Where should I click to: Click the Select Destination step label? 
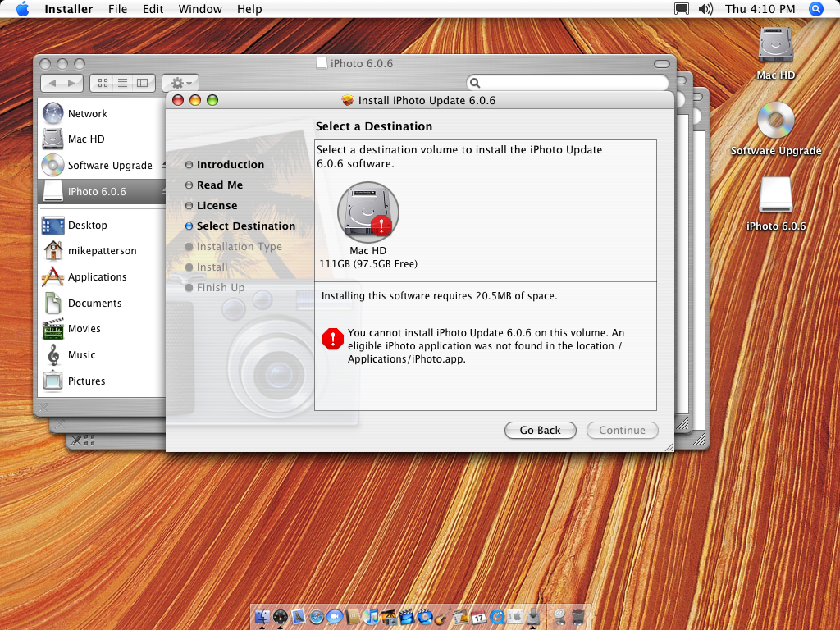pos(246,226)
